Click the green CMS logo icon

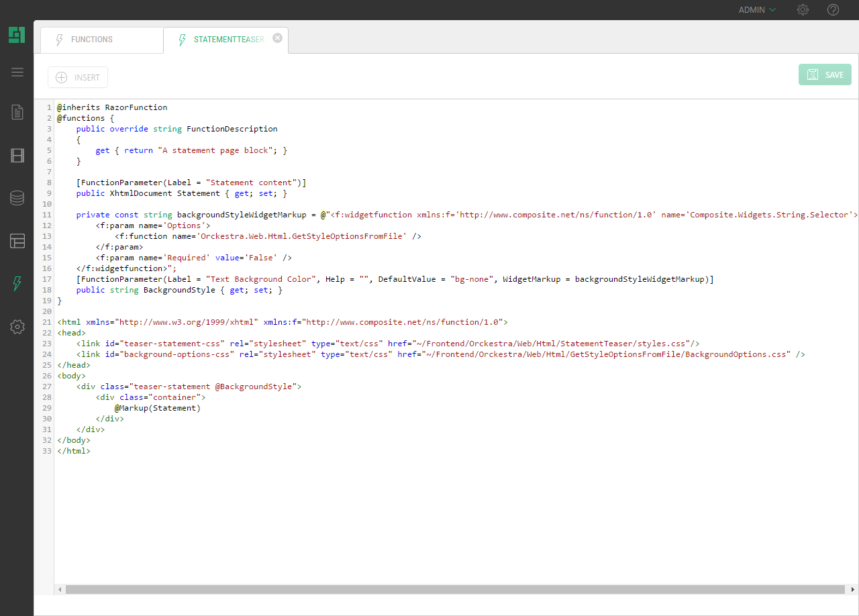point(17,35)
